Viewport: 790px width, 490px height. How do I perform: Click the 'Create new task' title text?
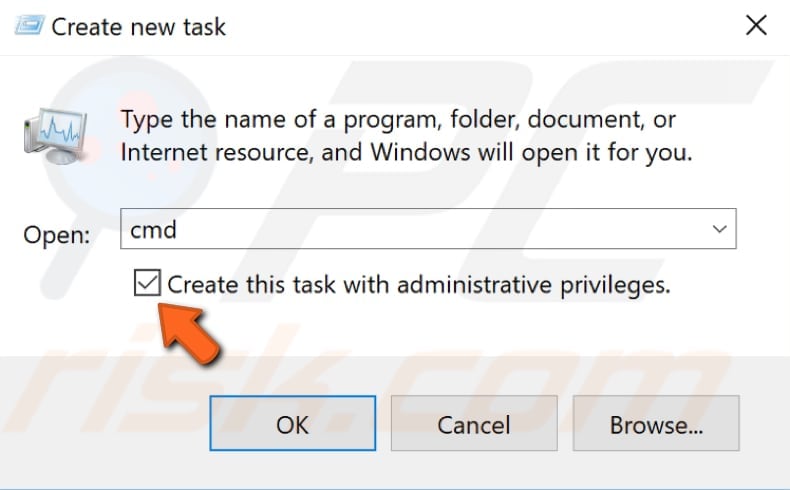(139, 26)
